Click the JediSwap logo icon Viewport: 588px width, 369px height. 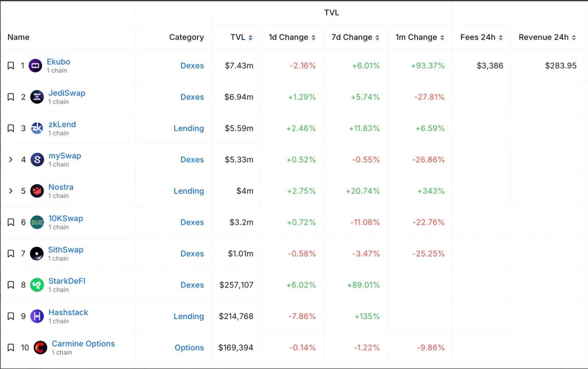tap(37, 97)
